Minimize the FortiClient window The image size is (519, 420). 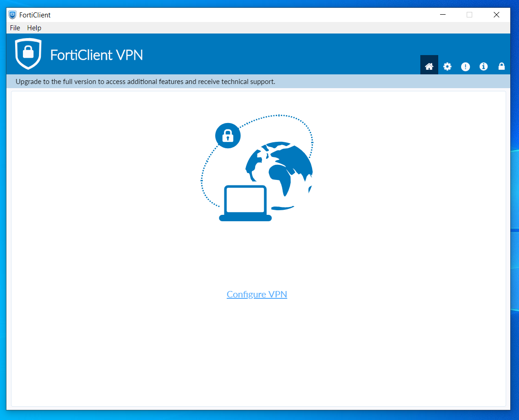tap(442, 15)
